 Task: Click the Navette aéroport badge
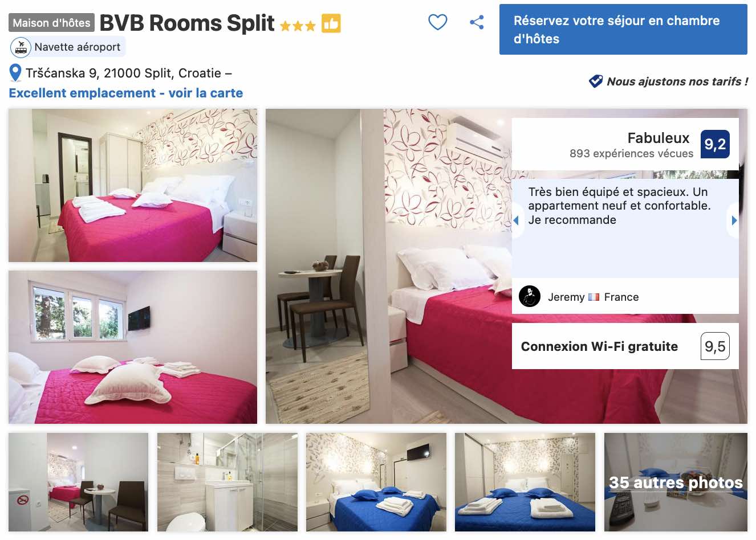[68, 47]
